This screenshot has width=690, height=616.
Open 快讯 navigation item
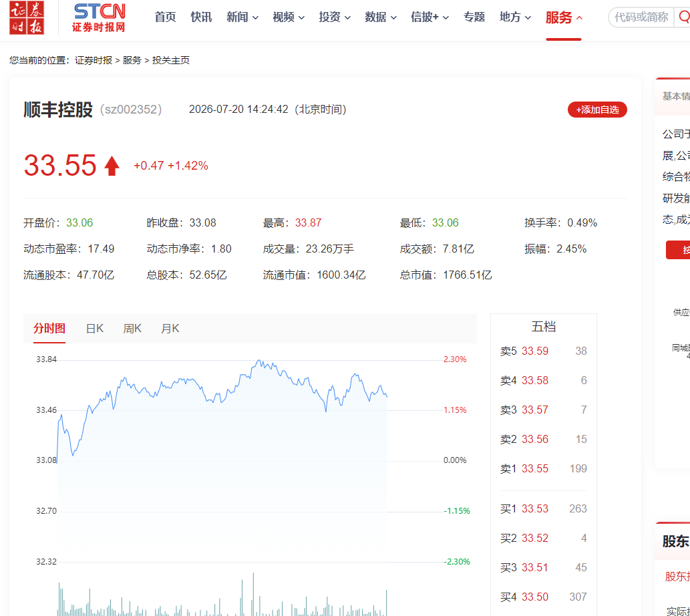tap(201, 17)
